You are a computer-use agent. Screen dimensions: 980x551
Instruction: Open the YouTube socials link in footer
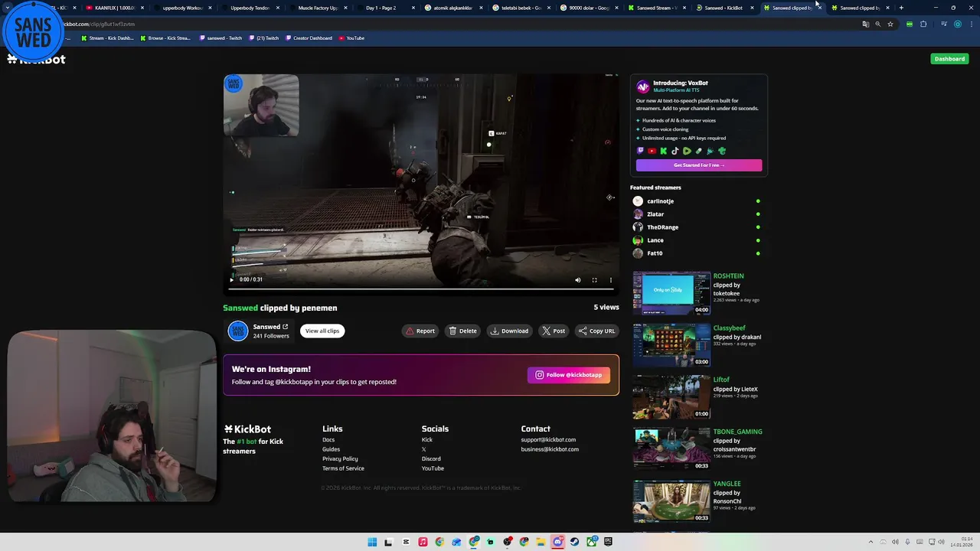433,468
